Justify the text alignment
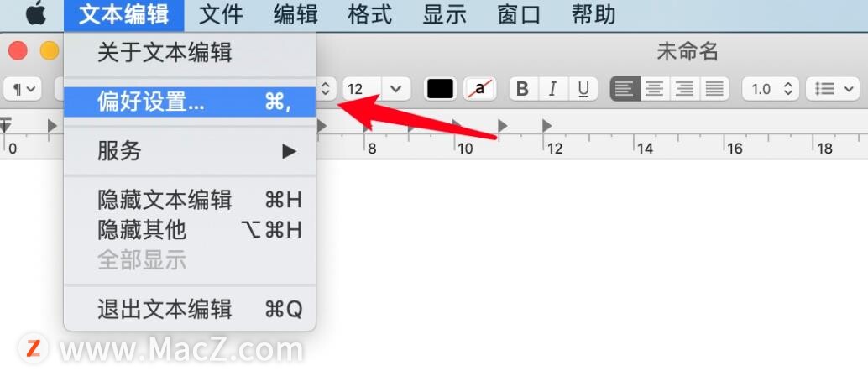The height and width of the screenshot is (371, 868). point(714,89)
